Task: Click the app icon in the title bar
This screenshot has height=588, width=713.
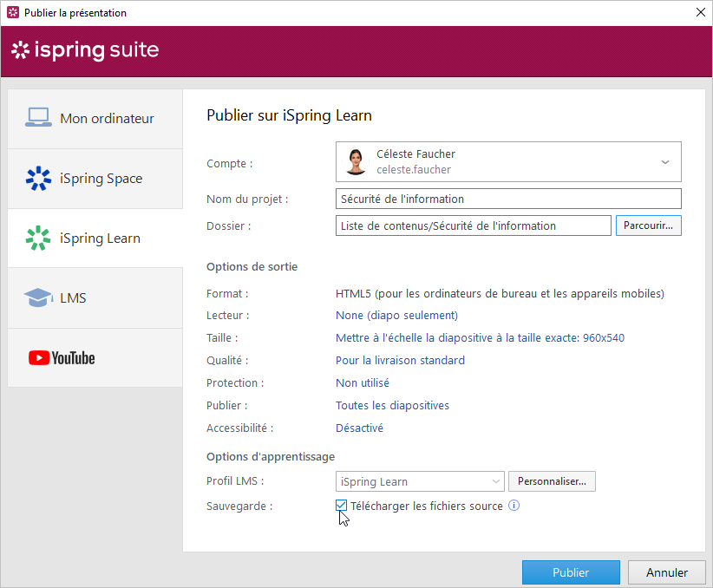Action: [x=13, y=12]
